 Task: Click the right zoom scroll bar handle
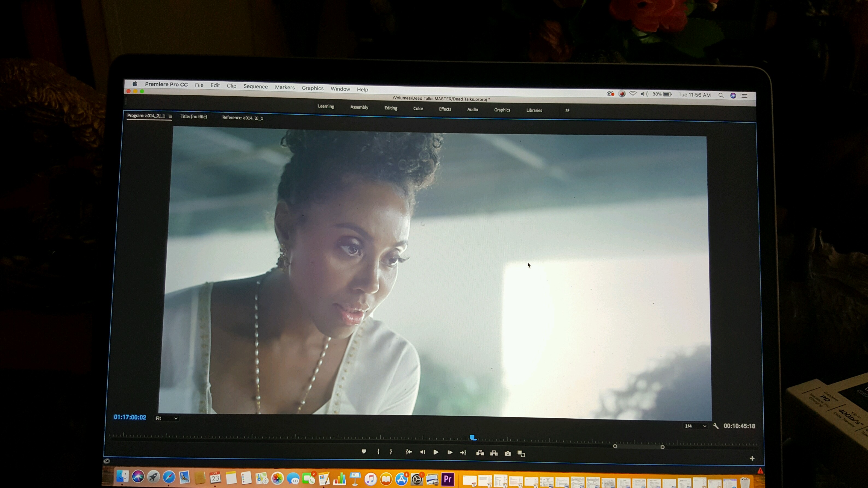point(663,447)
